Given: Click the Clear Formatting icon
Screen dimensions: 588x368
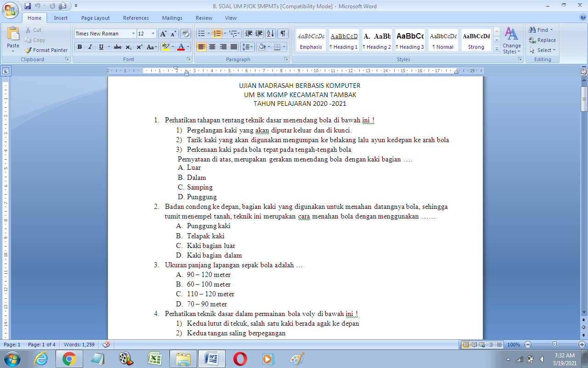Looking at the screenshot, I should pos(186,34).
